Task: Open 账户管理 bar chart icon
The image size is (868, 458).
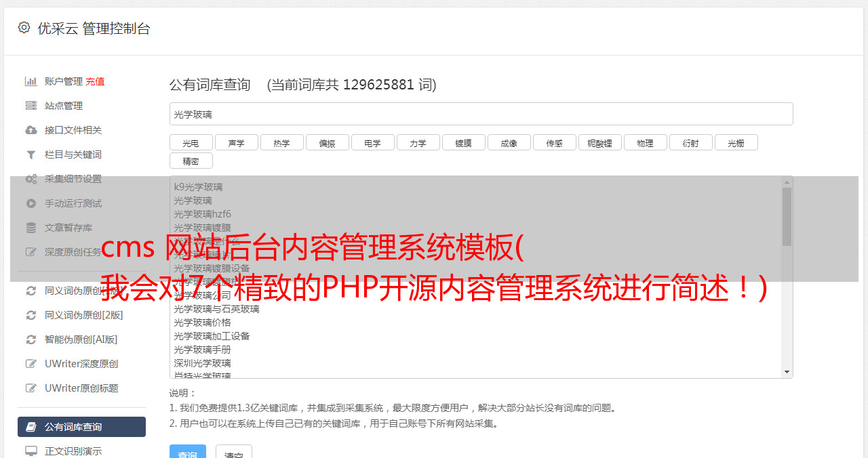Action: 31,81
